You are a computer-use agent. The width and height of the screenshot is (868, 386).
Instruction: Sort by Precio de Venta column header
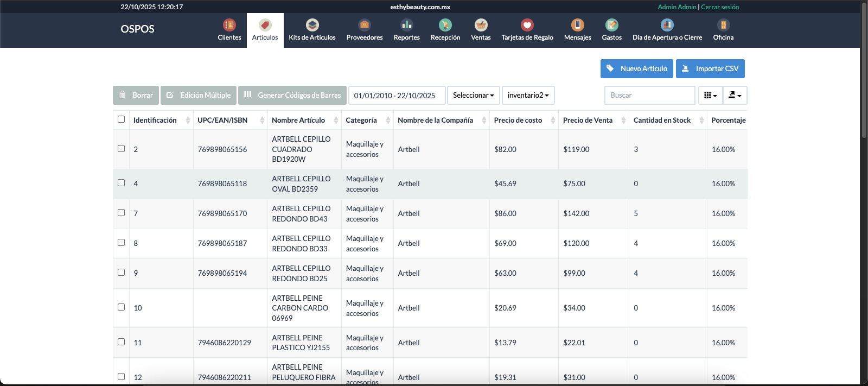coord(588,121)
